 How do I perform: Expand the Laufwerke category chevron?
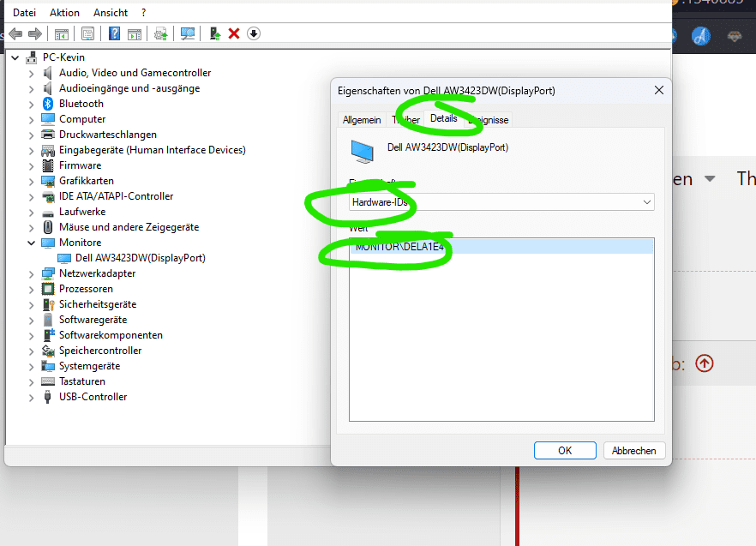click(32, 213)
